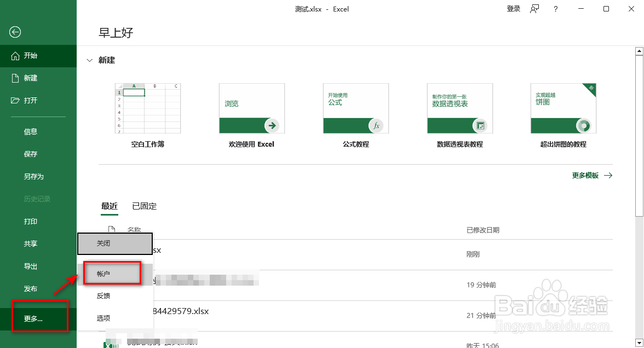Screen dimensions: 644x348
Task: Click the 更多模板 link
Action: [x=593, y=176]
